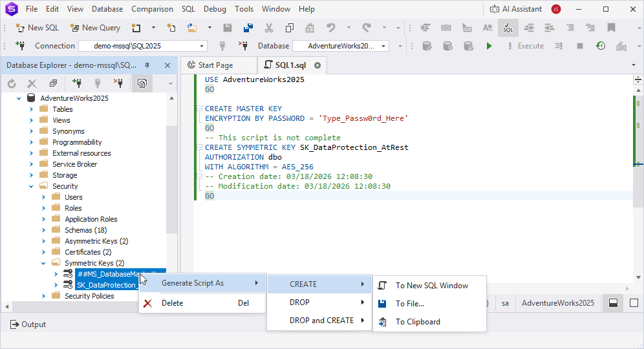Click the Copy icon in the toolbar

290,28
